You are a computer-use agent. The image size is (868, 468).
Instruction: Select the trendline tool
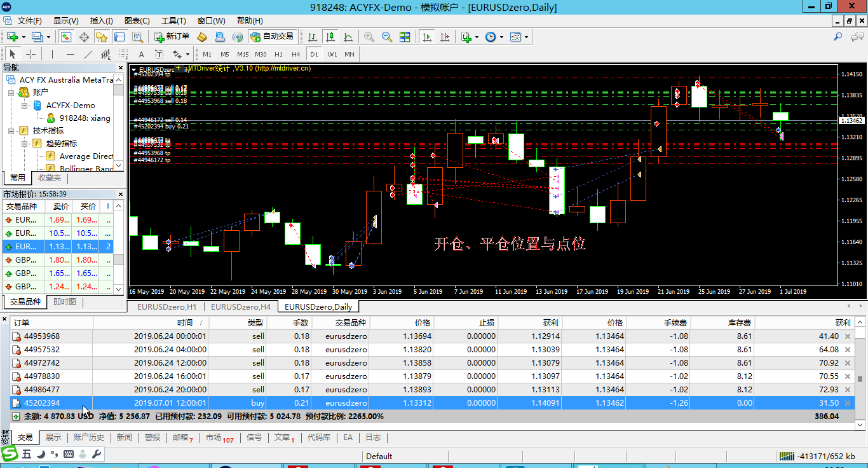88,54
